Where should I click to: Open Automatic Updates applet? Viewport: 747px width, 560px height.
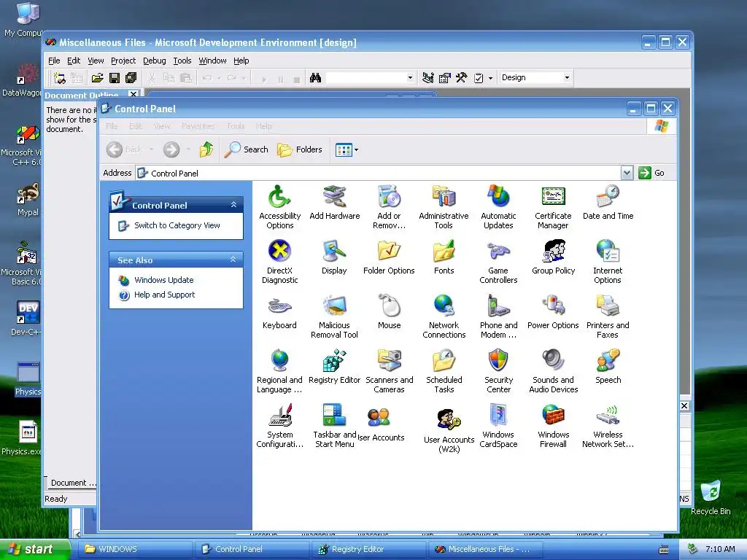coord(498,208)
